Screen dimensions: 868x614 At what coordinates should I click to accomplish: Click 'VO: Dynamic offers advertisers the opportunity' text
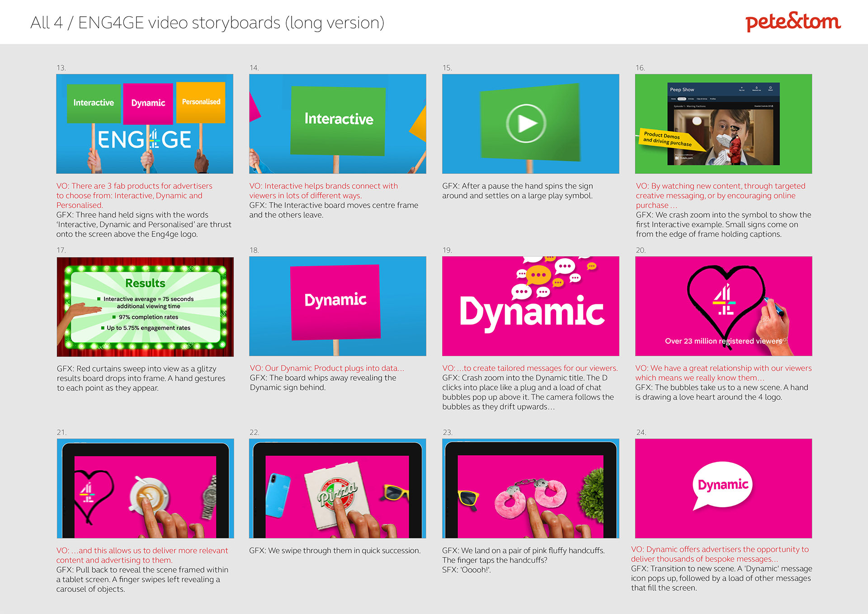(x=720, y=549)
